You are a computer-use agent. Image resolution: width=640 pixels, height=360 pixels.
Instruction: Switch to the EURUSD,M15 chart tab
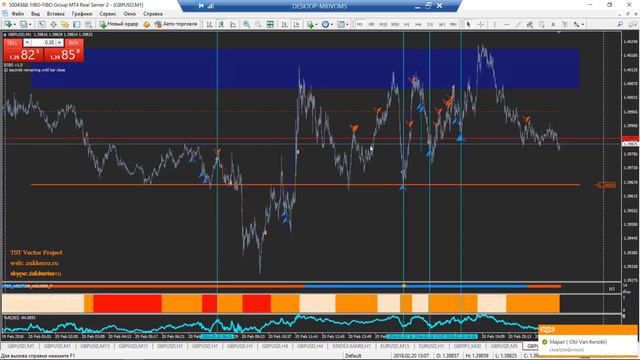pyautogui.click(x=394, y=346)
